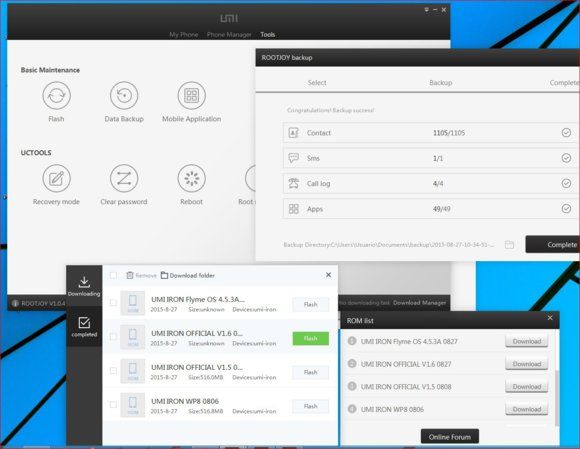Image resolution: width=580 pixels, height=449 pixels.
Task: Switch to the My Phone tab
Action: [184, 34]
